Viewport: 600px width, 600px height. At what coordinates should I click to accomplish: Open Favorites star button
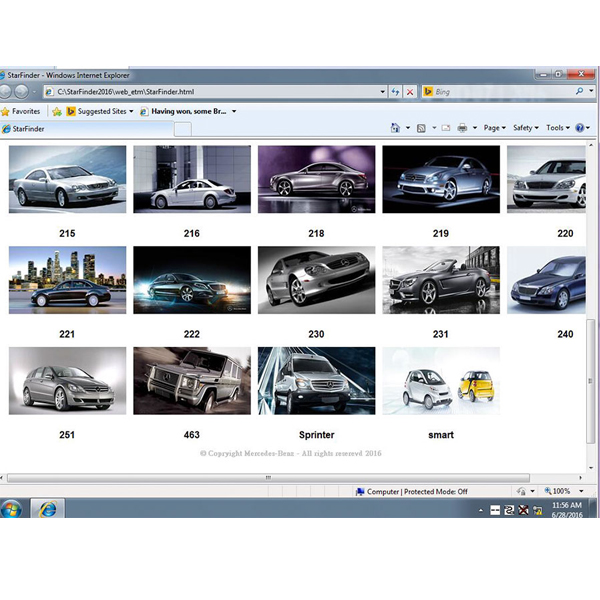pos(5,112)
